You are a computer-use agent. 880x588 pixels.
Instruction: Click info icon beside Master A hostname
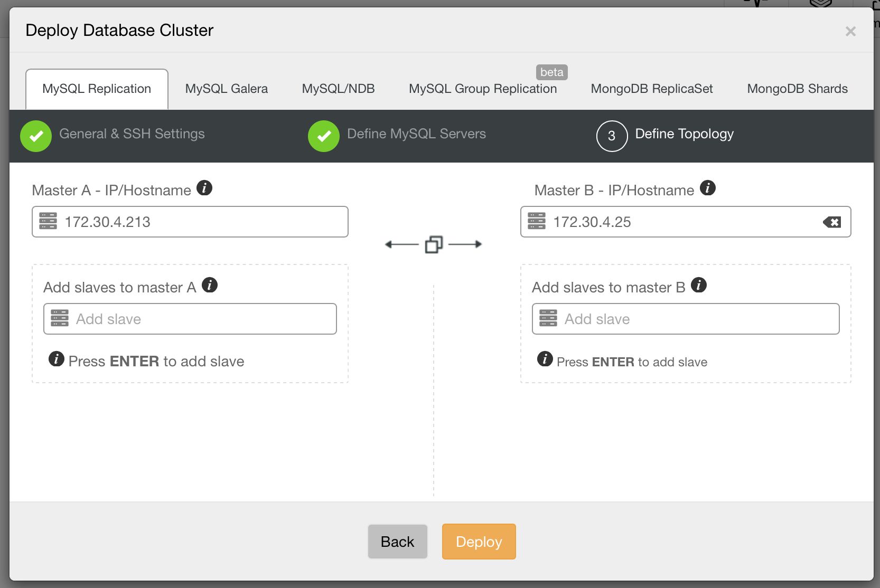[204, 188]
